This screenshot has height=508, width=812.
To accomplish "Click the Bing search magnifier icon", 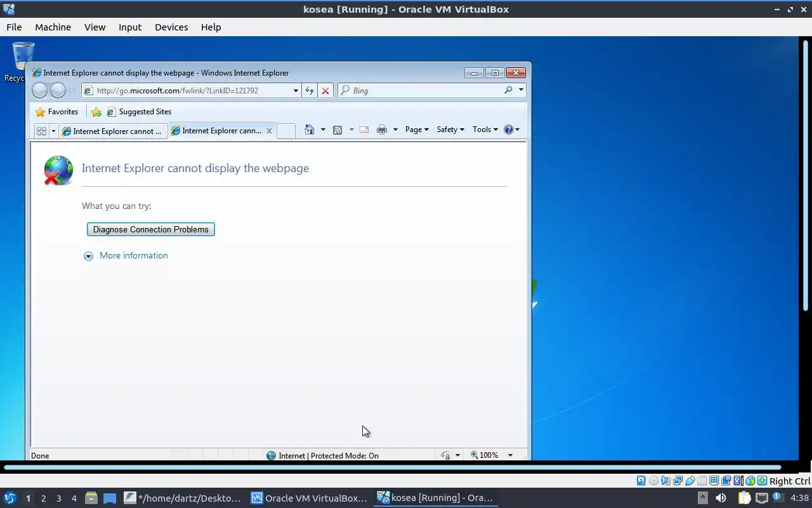I will tap(508, 90).
